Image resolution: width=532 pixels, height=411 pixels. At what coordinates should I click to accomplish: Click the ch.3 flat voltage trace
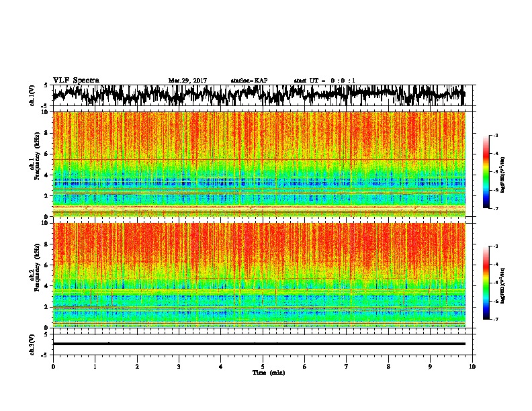(x=259, y=344)
